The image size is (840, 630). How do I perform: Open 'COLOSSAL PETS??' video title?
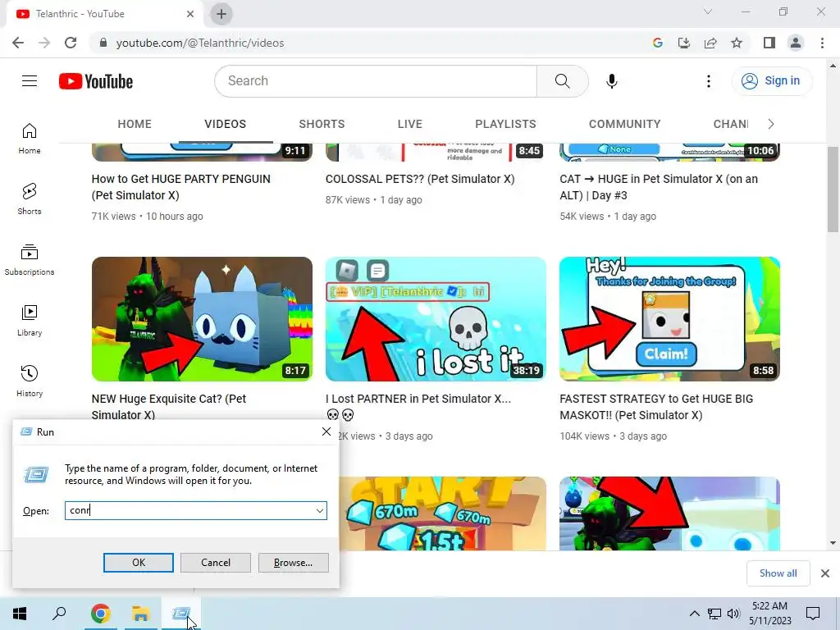[420, 179]
